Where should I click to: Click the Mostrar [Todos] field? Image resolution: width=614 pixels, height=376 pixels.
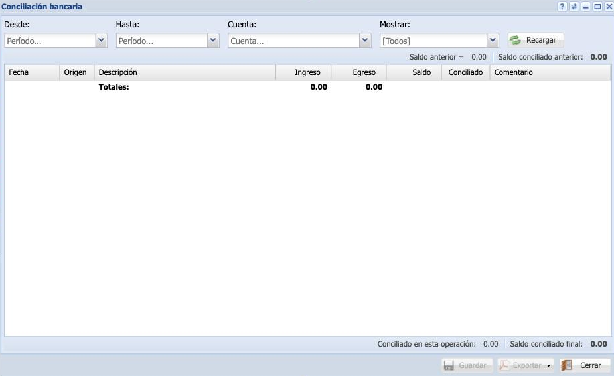coord(433,41)
